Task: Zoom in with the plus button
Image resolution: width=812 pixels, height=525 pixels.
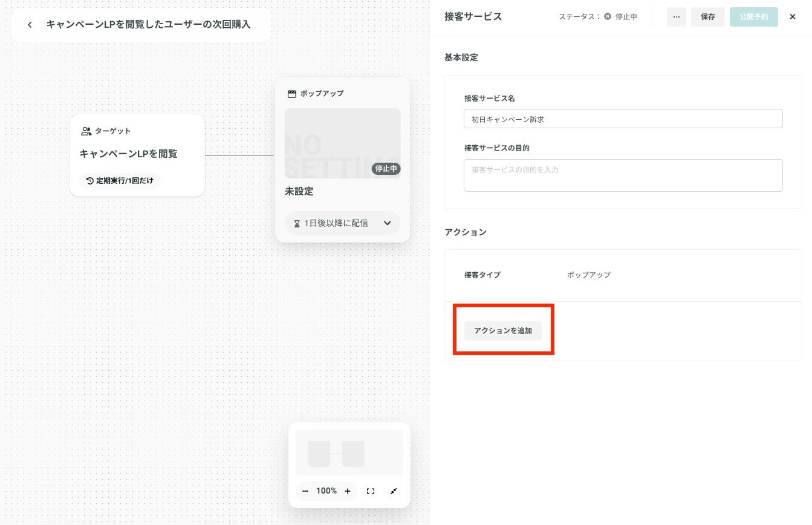Action: (x=348, y=491)
